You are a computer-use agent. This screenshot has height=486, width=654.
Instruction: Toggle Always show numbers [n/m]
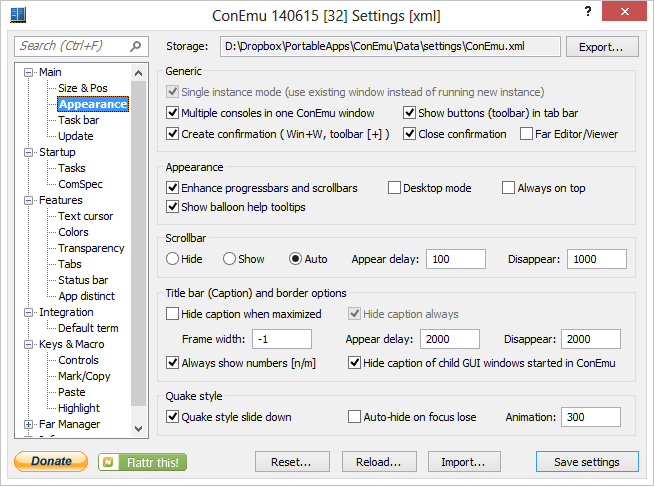point(172,363)
